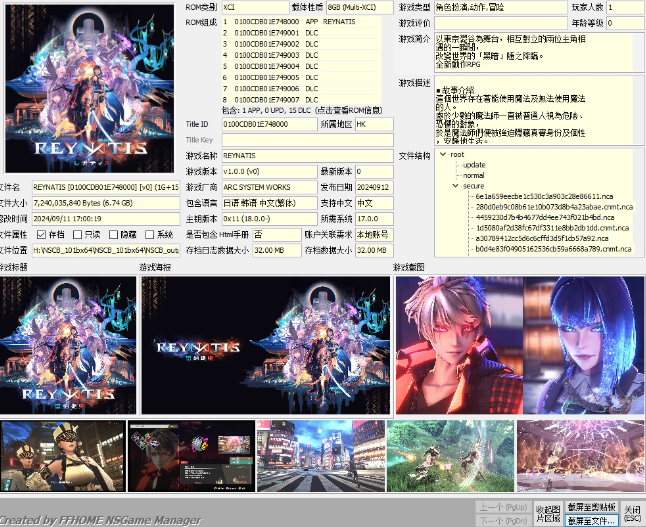Screen dimensions: 646x527
Task: Open the 游戏海报 wide banner image
Action: 266,345
